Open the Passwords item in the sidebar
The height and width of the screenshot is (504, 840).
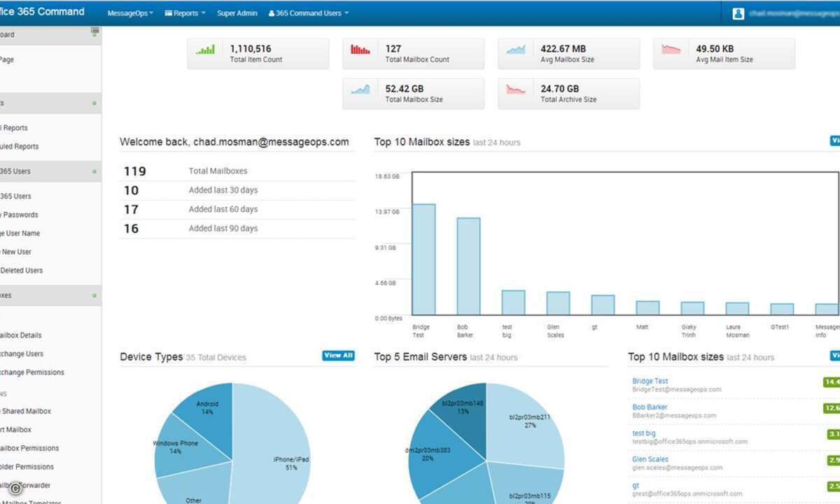[x=20, y=215]
